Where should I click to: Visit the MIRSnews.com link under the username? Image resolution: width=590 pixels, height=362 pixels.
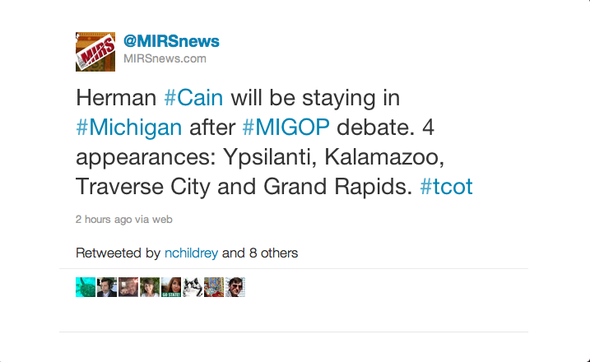click(x=165, y=59)
